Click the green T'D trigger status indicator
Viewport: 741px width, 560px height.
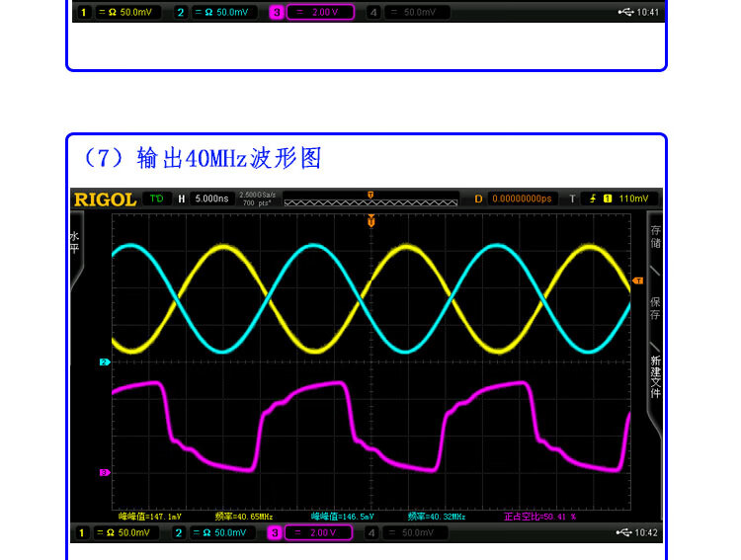pos(156,199)
